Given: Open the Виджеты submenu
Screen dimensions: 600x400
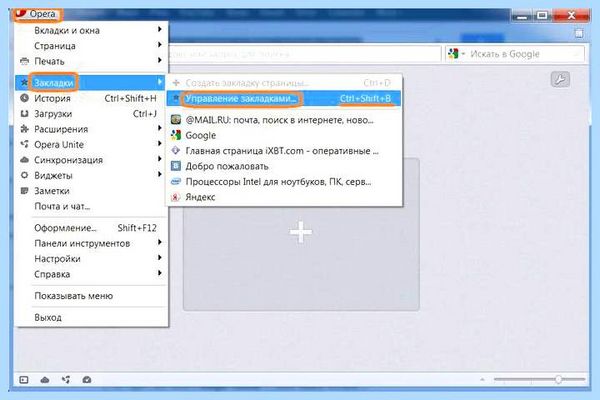Looking at the screenshot, I should [91, 175].
